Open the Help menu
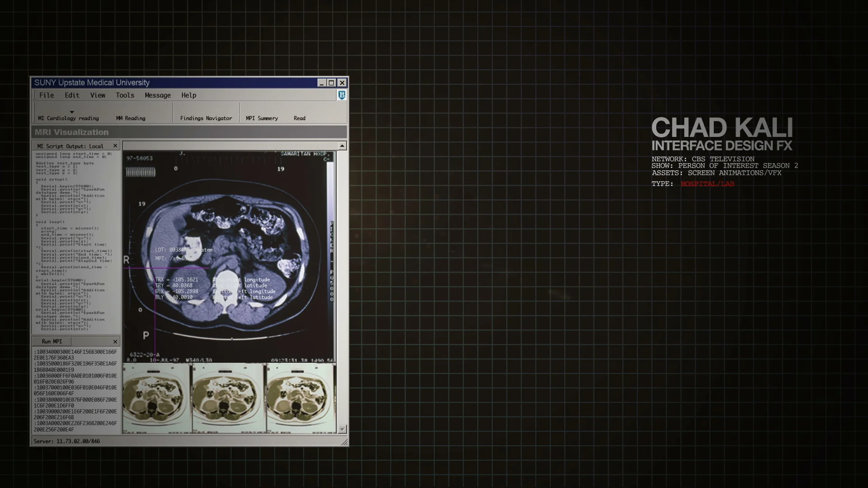Image resolution: width=868 pixels, height=488 pixels. tap(189, 95)
